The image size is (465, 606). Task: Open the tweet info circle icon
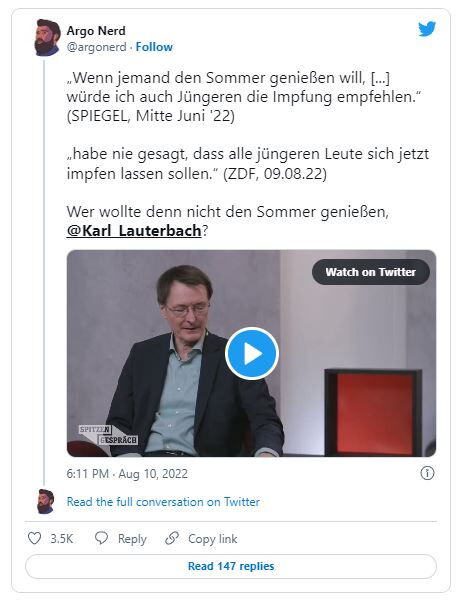pos(427,473)
